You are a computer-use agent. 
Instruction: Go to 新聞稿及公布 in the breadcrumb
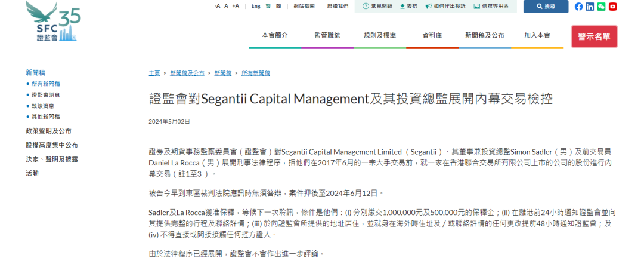[187, 73]
